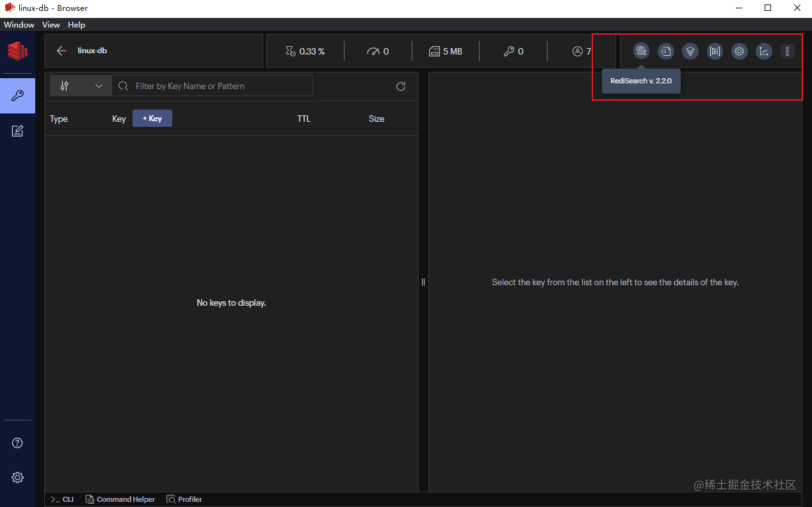Go back using the arrow beside linux-db
The height and width of the screenshot is (507, 812).
(61, 51)
